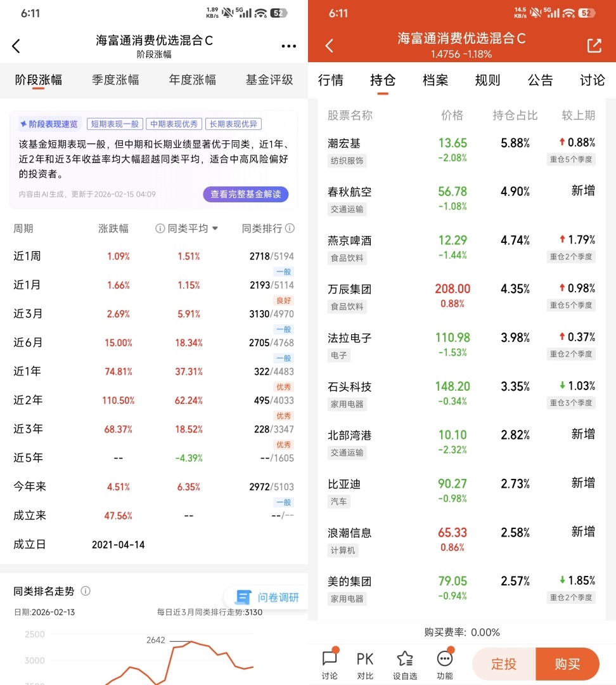Tap the 万辰集团 price 208.00
This screenshot has height=685, width=616.
(452, 289)
